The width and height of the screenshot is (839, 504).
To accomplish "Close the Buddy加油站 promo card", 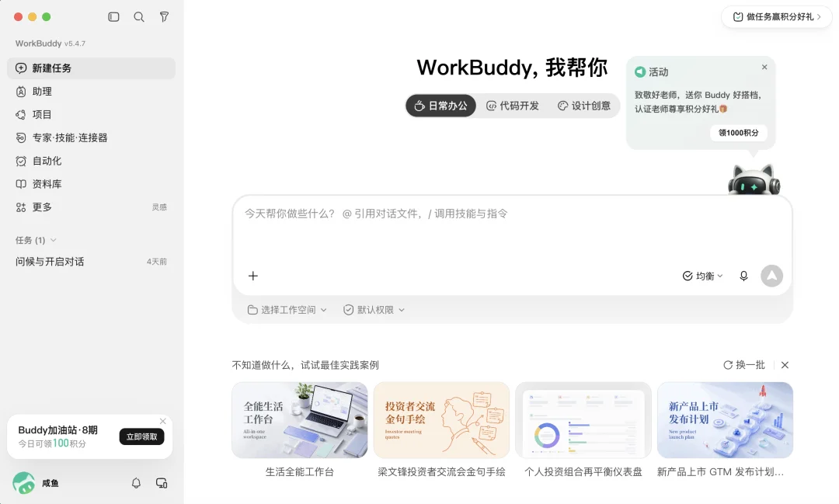I will point(162,421).
